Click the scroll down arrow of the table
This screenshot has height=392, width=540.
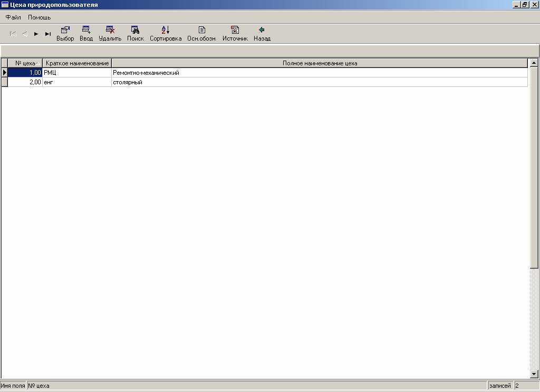click(x=534, y=374)
